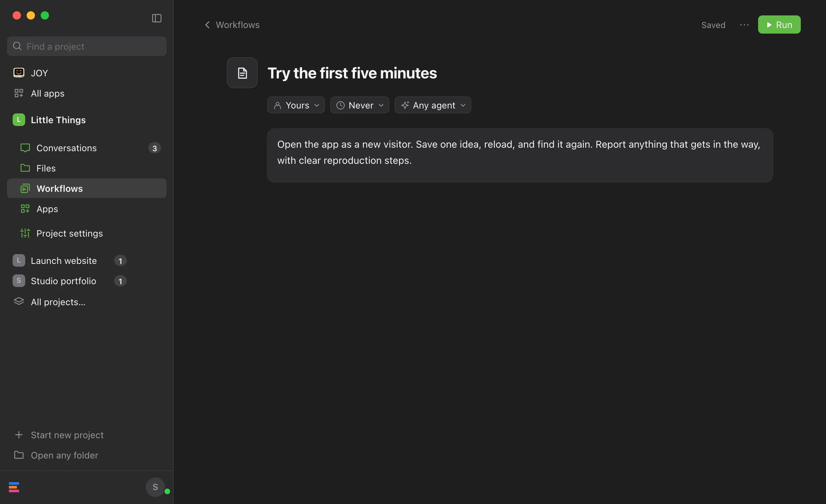Open Conversations chat icon
Viewport: 826px width, 504px height.
(25, 148)
